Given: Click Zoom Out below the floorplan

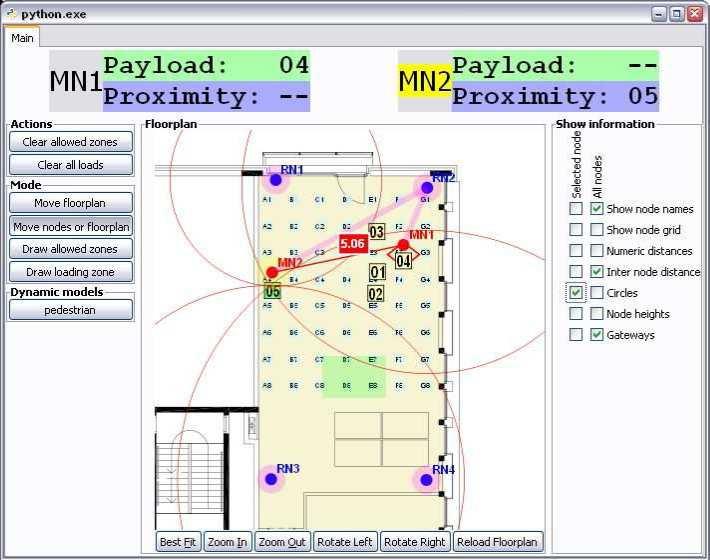Looking at the screenshot, I should click(x=282, y=541).
